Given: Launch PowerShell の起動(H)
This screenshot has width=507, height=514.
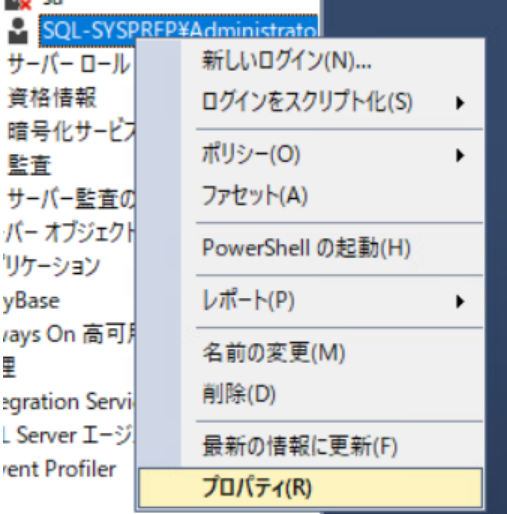Looking at the screenshot, I should click(311, 248).
